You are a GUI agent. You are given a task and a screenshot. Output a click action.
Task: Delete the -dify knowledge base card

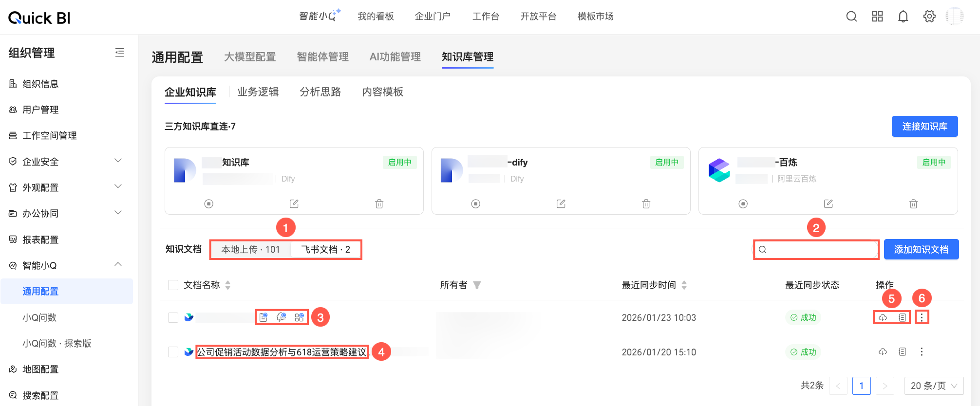click(646, 203)
